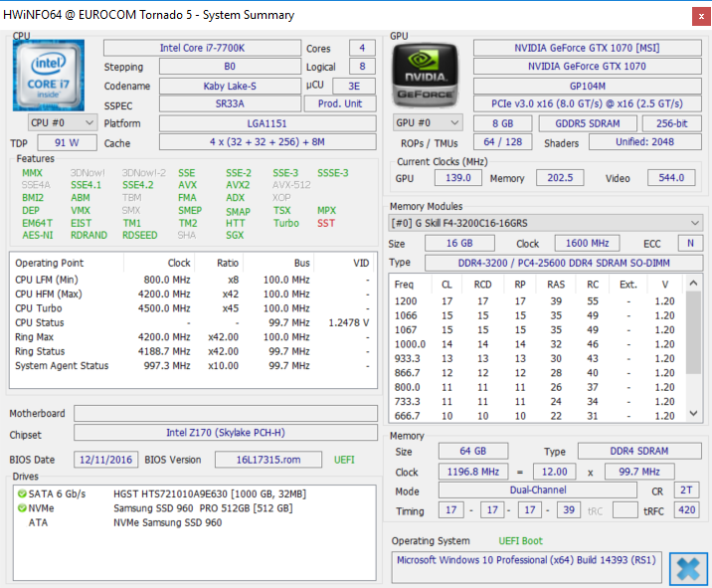Open the GPU #0 selector dropdown
This screenshot has width=712, height=588.
tap(428, 122)
